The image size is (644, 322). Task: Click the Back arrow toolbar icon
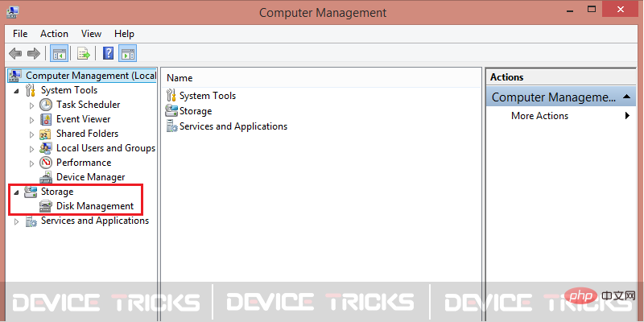[15, 53]
